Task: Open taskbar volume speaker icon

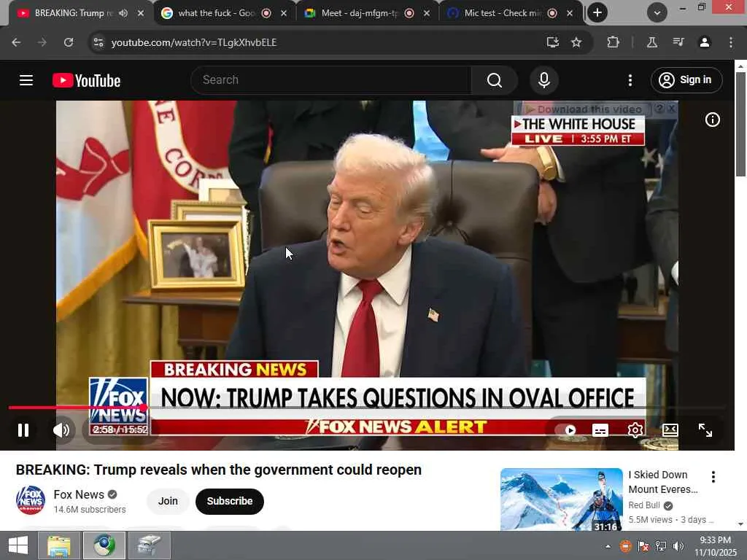Action: [x=678, y=546]
